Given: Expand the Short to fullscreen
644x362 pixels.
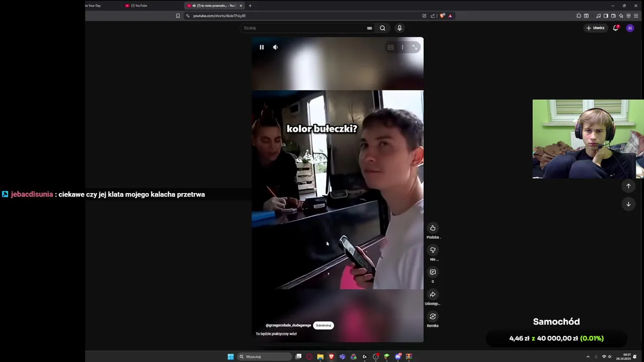Looking at the screenshot, I should (415, 47).
